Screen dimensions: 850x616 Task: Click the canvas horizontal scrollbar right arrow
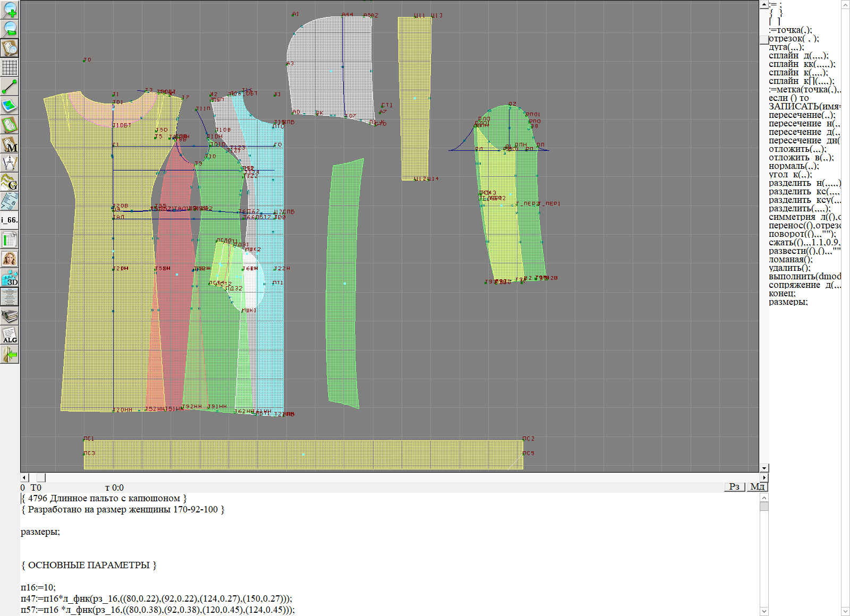coord(764,477)
